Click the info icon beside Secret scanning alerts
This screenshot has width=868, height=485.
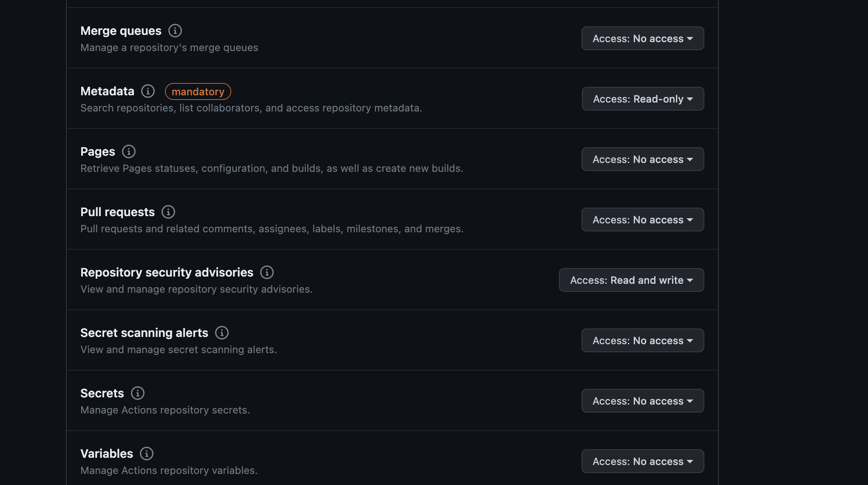pos(222,332)
